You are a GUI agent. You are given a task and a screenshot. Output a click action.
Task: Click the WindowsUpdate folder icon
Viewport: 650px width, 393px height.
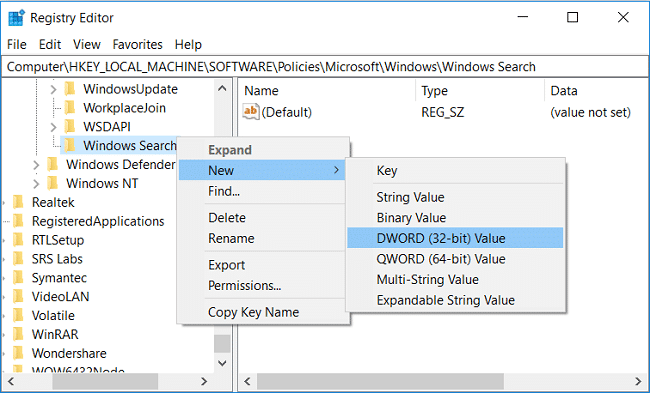pos(70,89)
